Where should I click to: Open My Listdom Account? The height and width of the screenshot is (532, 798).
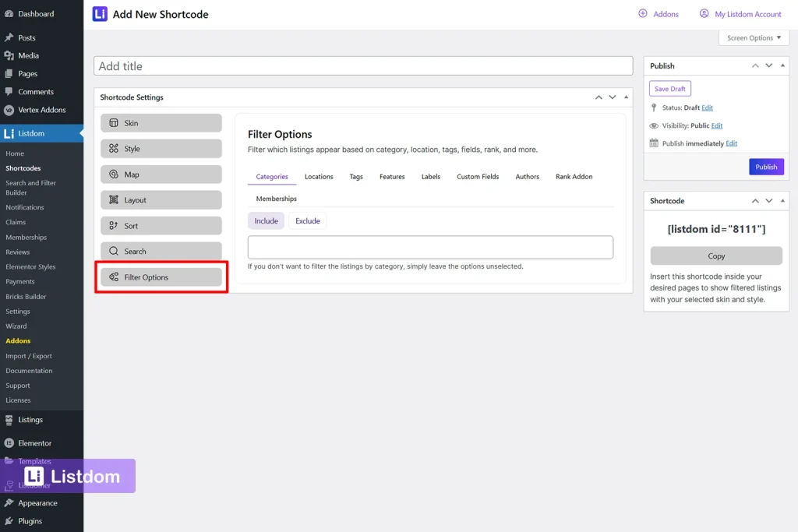pyautogui.click(x=740, y=13)
